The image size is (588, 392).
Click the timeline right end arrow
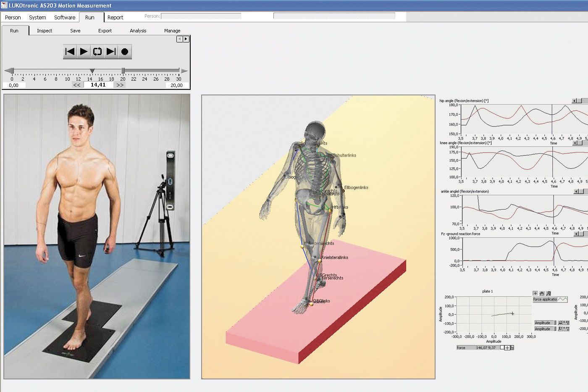click(184, 71)
